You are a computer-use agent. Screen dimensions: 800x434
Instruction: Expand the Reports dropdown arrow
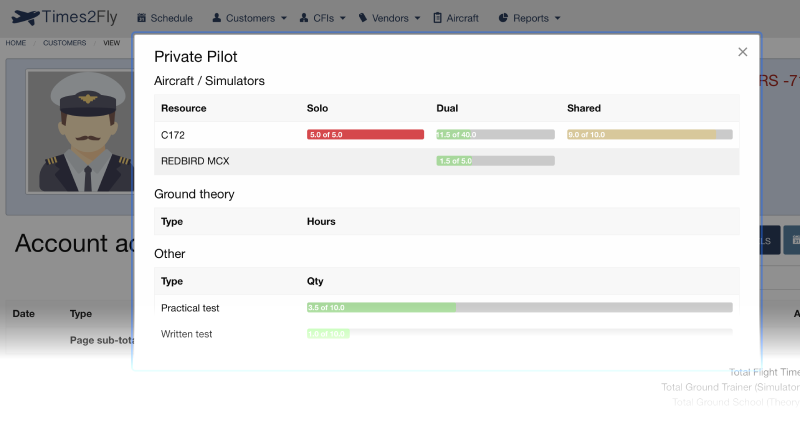point(558,18)
